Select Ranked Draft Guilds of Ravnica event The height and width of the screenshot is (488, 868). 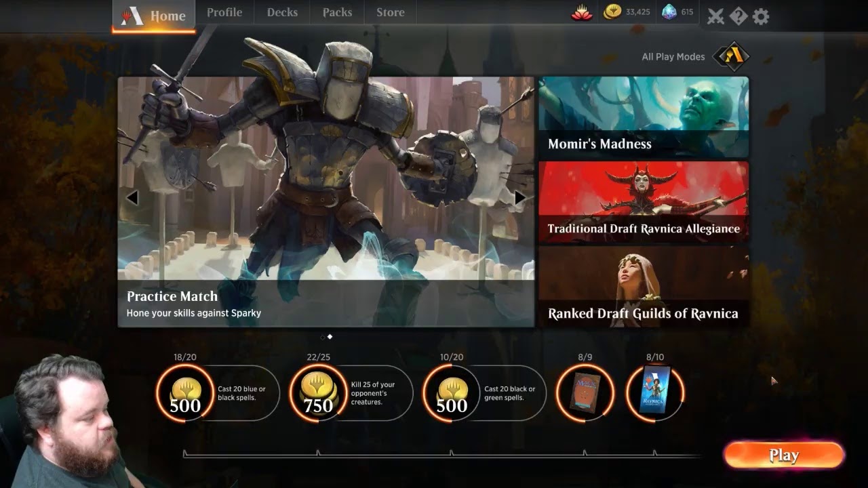(644, 287)
